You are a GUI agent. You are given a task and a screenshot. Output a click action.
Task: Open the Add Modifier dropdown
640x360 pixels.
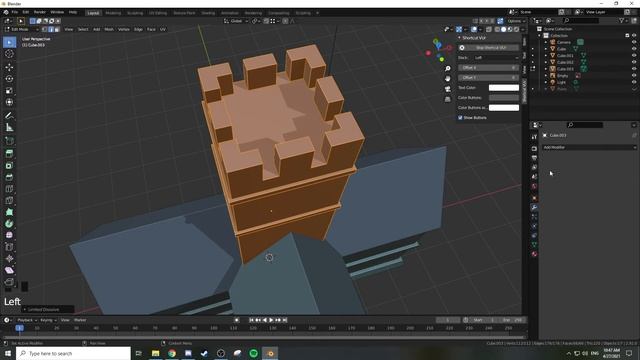pyautogui.click(x=589, y=147)
